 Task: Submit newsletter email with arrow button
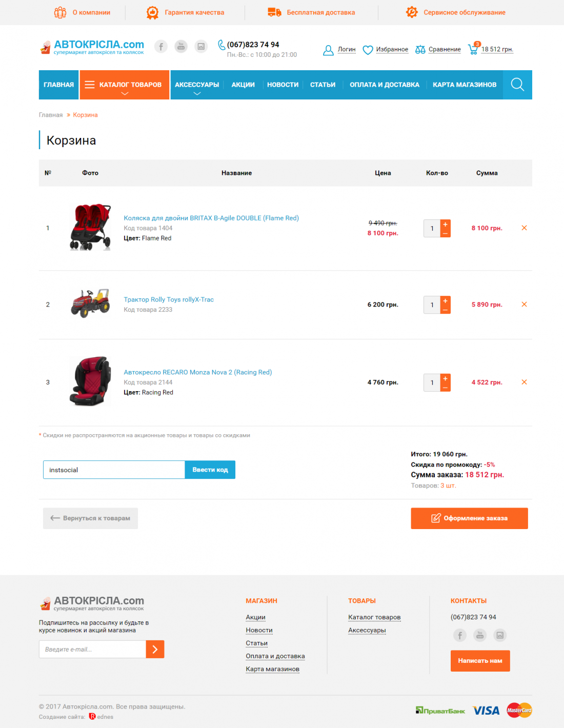click(x=155, y=649)
